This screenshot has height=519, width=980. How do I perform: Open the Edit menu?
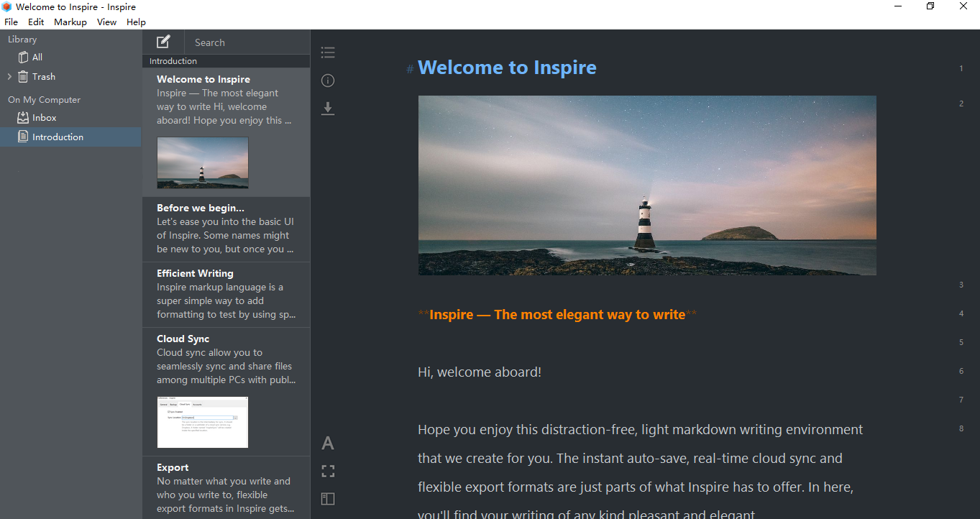[36, 22]
